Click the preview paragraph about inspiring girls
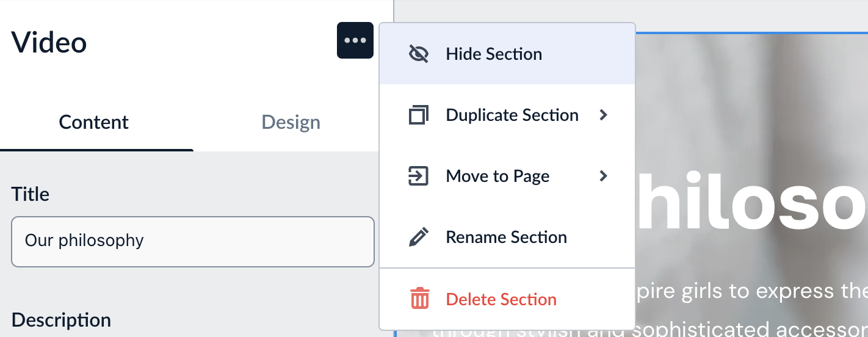Viewport: 868px width, 337px height. [751, 291]
